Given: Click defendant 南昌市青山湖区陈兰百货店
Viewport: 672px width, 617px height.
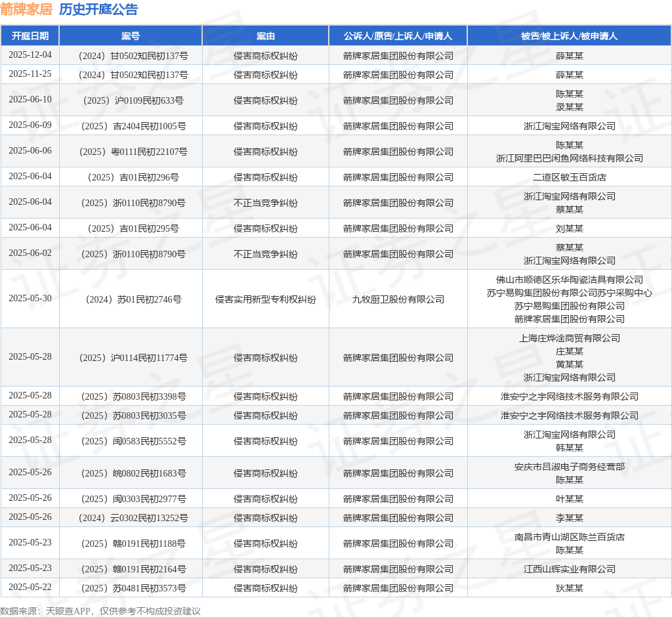Looking at the screenshot, I should point(569,537).
